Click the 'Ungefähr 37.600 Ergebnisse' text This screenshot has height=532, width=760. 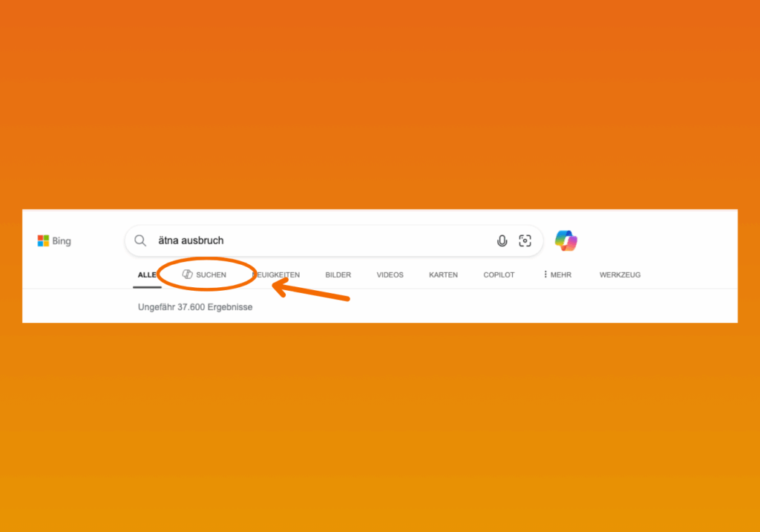tap(195, 307)
